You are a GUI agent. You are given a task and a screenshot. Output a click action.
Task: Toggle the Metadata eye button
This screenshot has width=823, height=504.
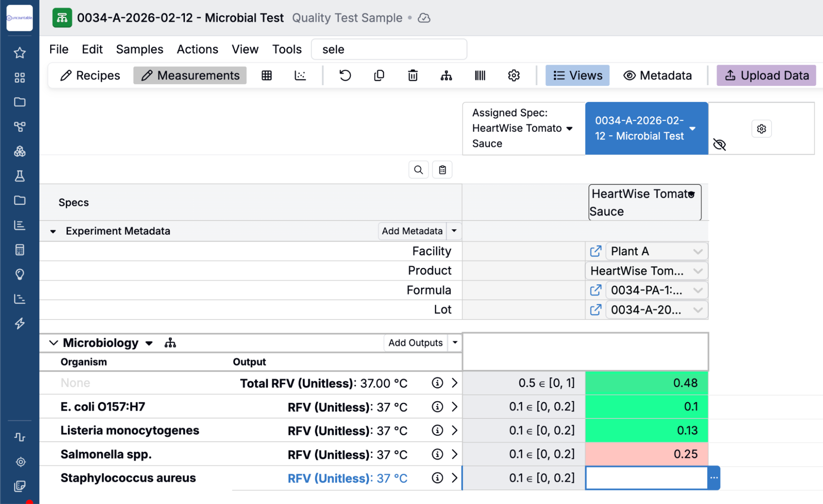point(657,75)
